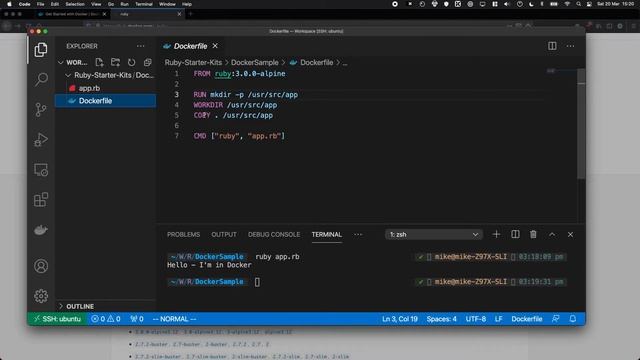Open Wi-Fi status in macOS menu bar
The image size is (640, 360).
tap(567, 4)
